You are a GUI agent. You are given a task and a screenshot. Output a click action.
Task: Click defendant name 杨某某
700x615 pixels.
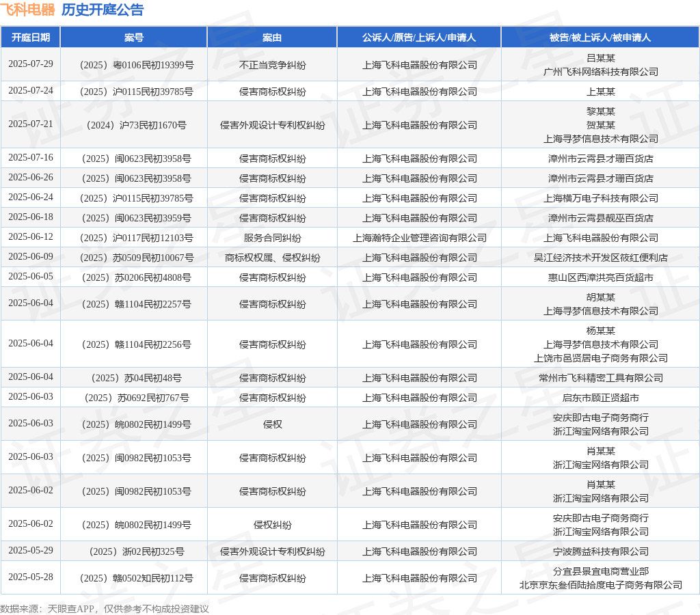coord(600,331)
